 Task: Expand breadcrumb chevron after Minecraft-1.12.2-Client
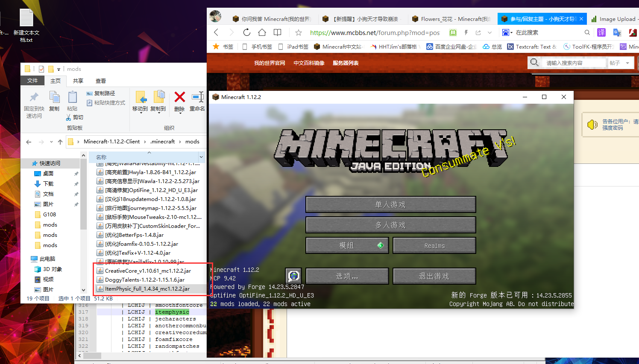[x=145, y=142]
